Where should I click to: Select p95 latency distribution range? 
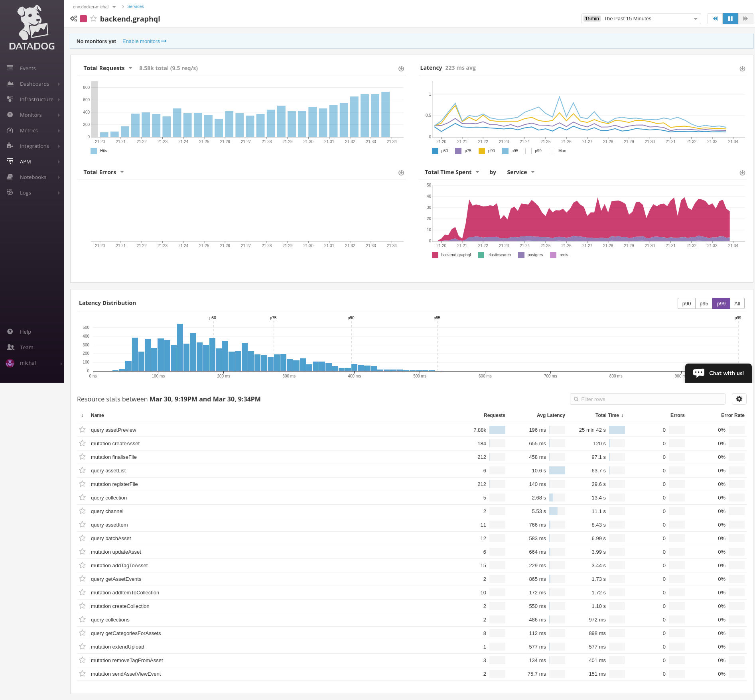click(x=704, y=303)
